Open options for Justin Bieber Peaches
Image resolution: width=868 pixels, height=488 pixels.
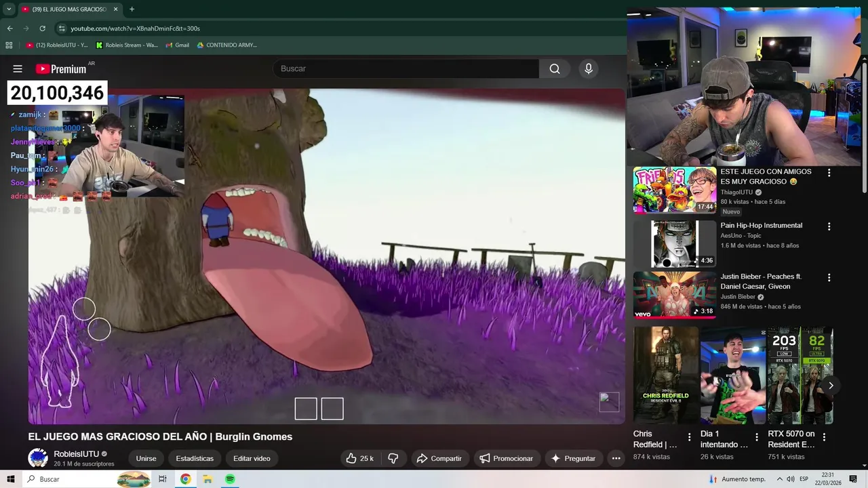coord(829,278)
